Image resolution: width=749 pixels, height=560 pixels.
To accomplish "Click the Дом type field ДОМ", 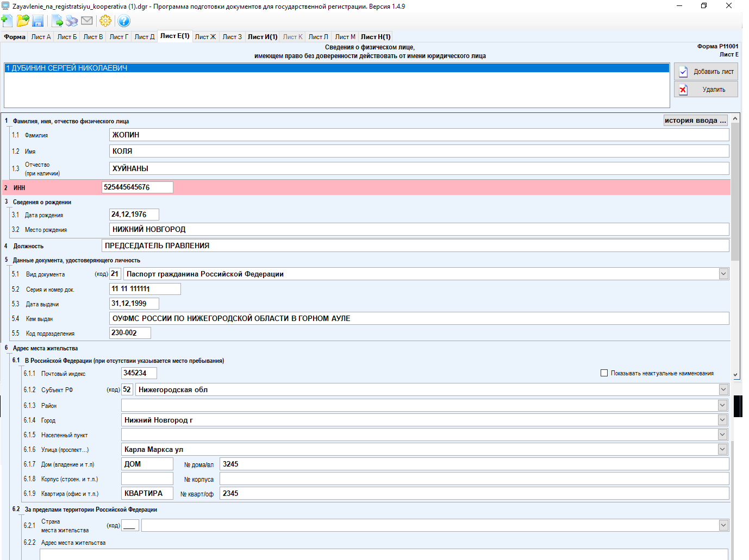I will pos(147,464).
